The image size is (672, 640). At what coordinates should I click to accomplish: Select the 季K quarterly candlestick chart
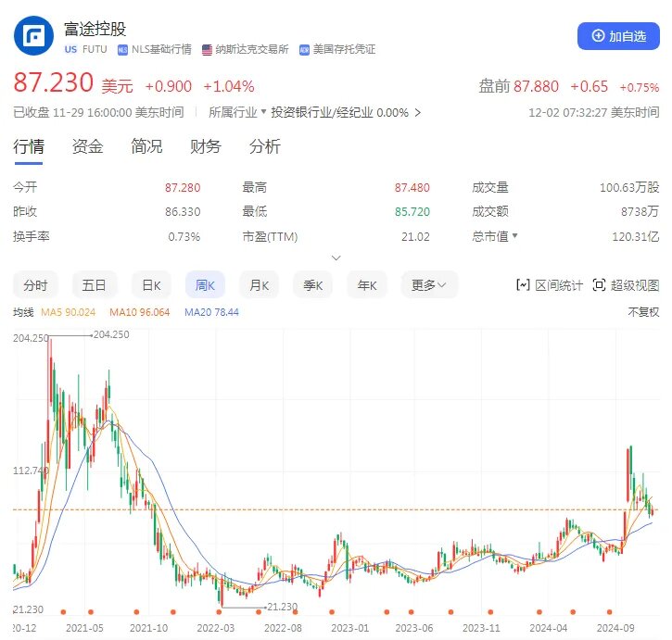click(x=313, y=285)
